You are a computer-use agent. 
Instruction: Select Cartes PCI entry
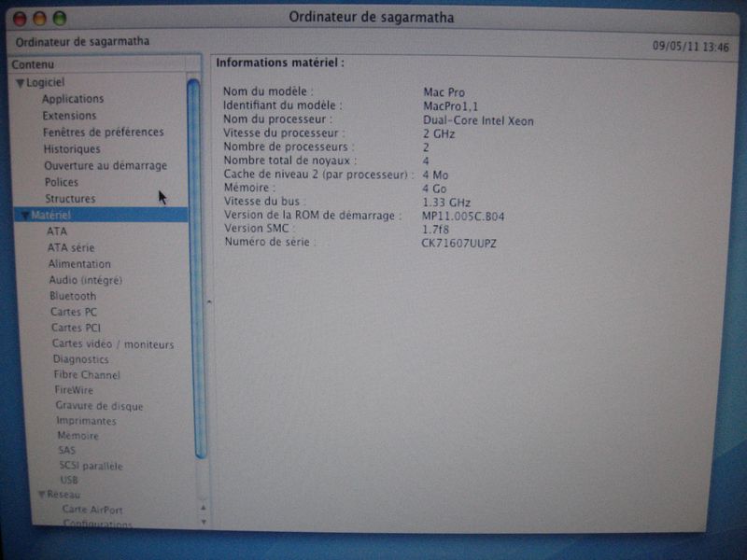(77, 328)
